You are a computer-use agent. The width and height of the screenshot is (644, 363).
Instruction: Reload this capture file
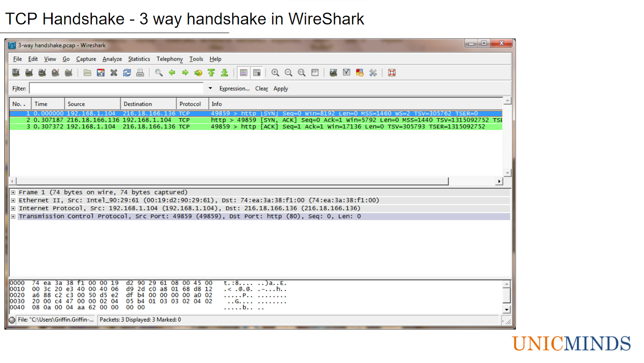pos(127,73)
